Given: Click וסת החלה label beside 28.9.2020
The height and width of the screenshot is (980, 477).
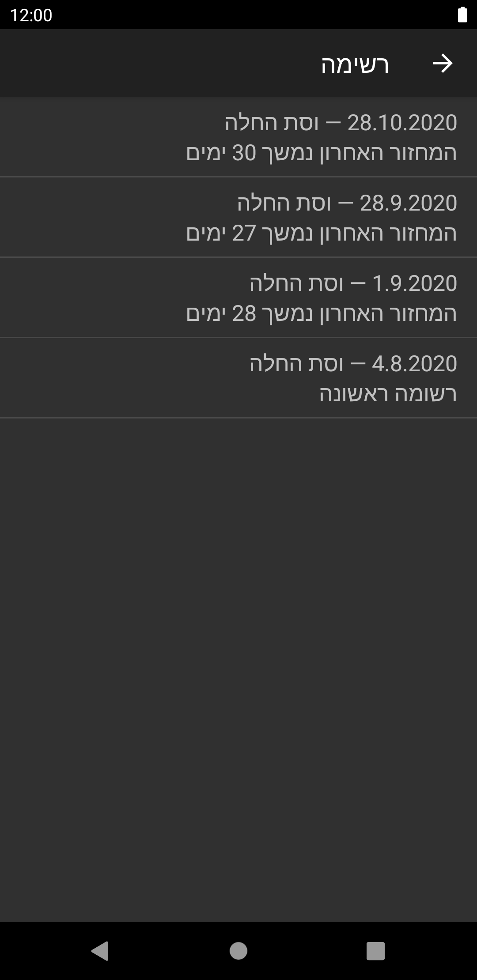Looking at the screenshot, I should [x=284, y=203].
